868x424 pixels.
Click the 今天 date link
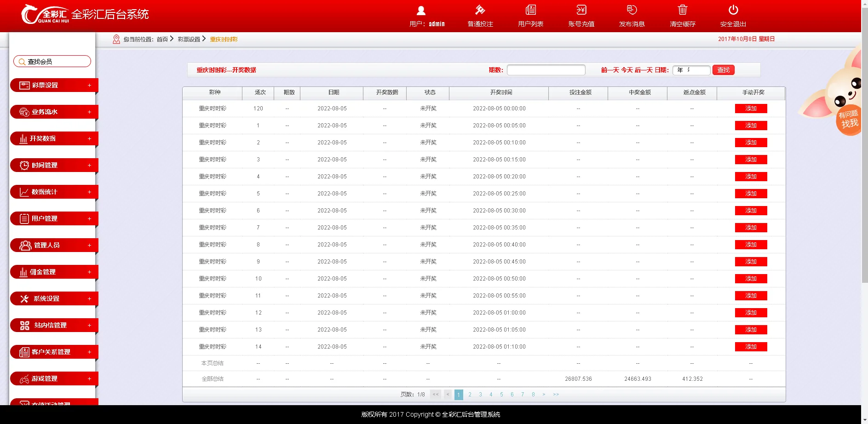pos(627,70)
